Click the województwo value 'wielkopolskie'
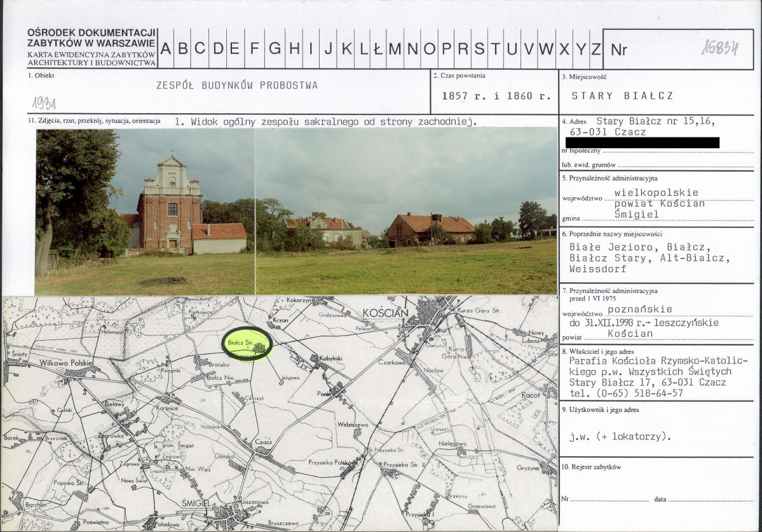Image resolution: width=762 pixels, height=532 pixels. [656, 193]
